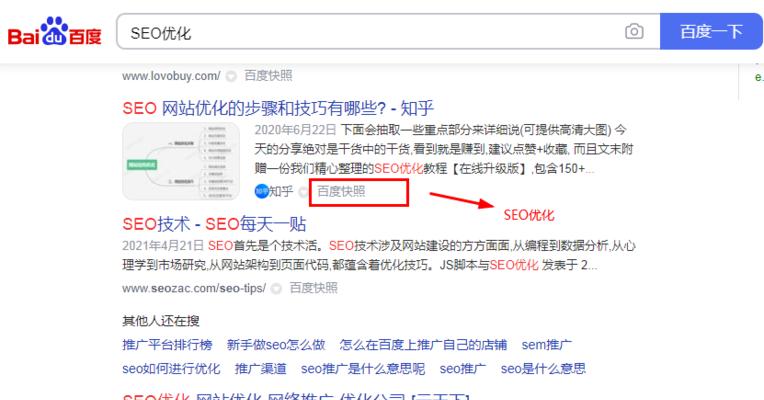Click the 百度一下 search button

coord(711,32)
